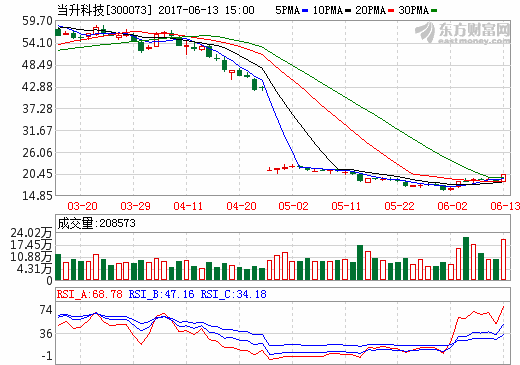Click the volume axis label 24.02万
Screen dimensions: 520x365
pyautogui.click(x=32, y=233)
